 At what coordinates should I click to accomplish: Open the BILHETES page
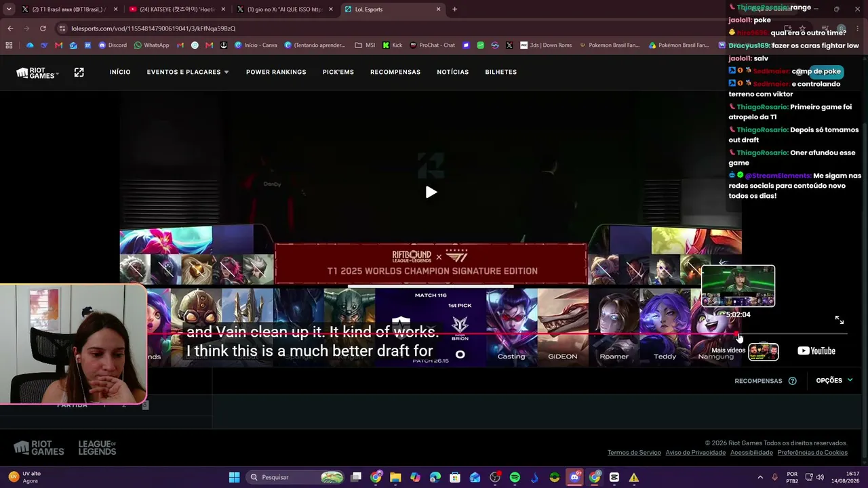(x=501, y=72)
